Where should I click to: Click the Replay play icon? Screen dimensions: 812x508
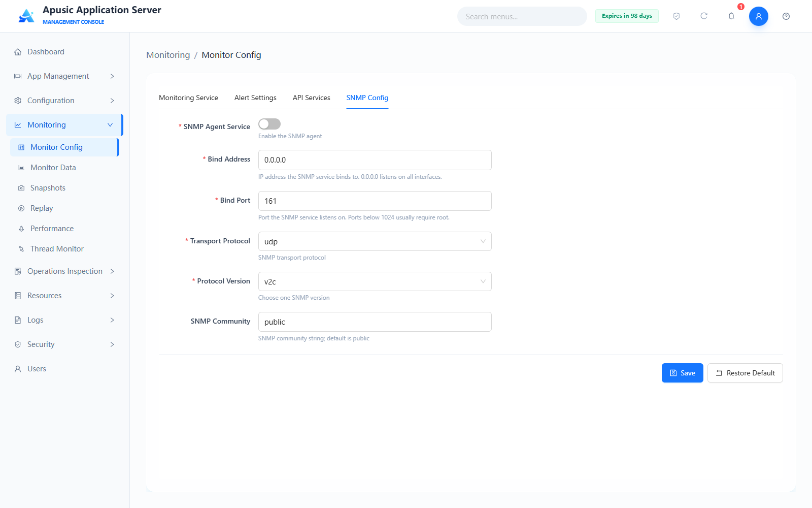(x=21, y=208)
